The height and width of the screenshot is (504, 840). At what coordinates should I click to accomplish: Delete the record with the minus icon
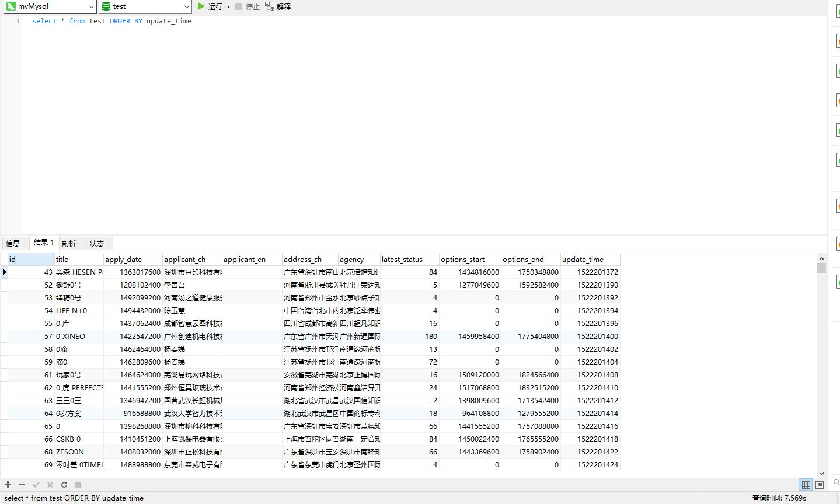pos(22,485)
